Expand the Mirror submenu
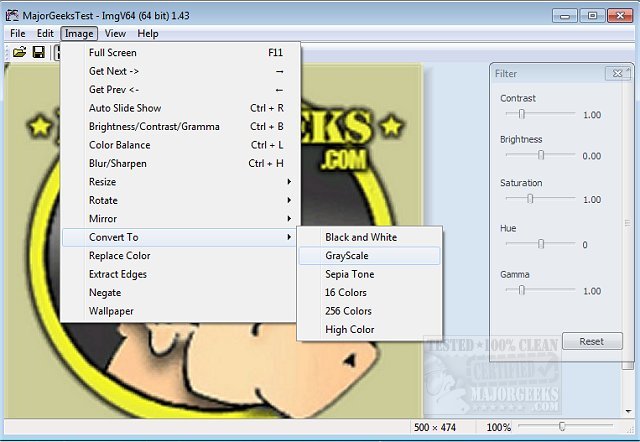640x442 pixels. [x=181, y=219]
